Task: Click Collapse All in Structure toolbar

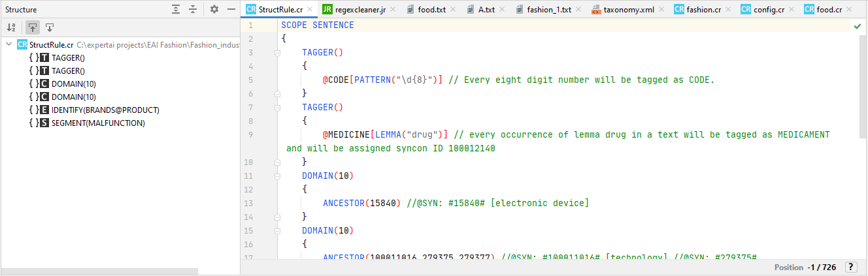Action: pyautogui.click(x=193, y=9)
